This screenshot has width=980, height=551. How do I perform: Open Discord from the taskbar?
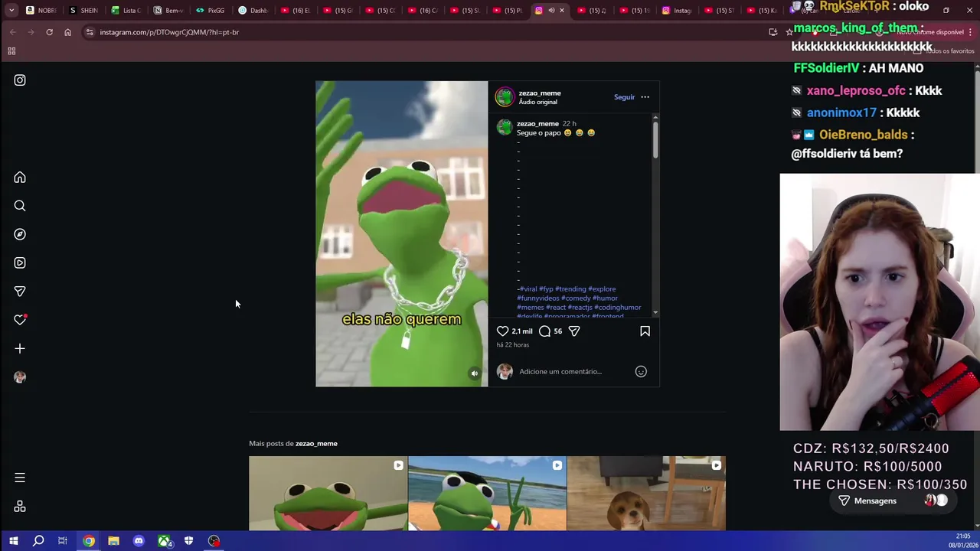pyautogui.click(x=139, y=541)
